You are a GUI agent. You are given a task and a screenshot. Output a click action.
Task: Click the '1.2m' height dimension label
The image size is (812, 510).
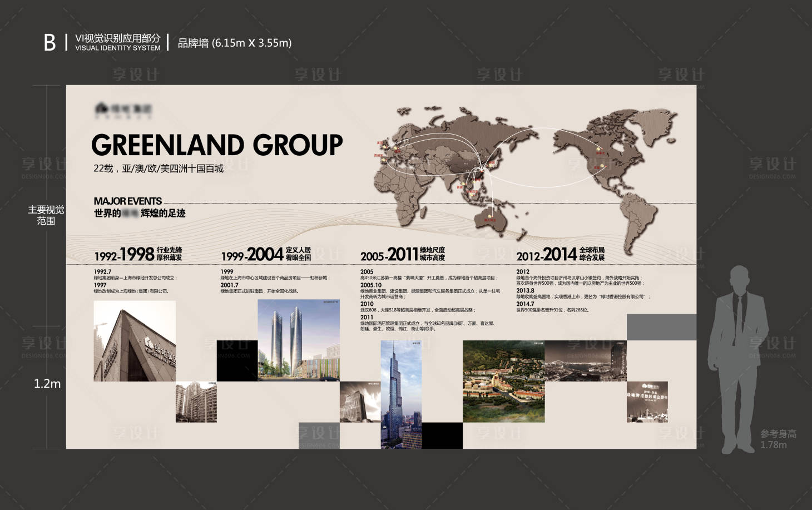[x=47, y=383]
